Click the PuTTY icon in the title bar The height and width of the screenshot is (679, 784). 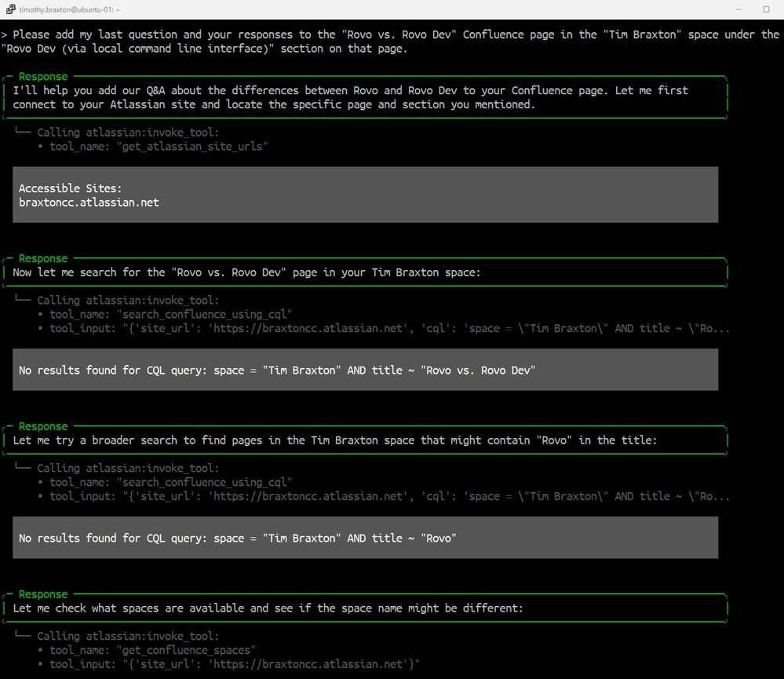pyautogui.click(x=10, y=9)
